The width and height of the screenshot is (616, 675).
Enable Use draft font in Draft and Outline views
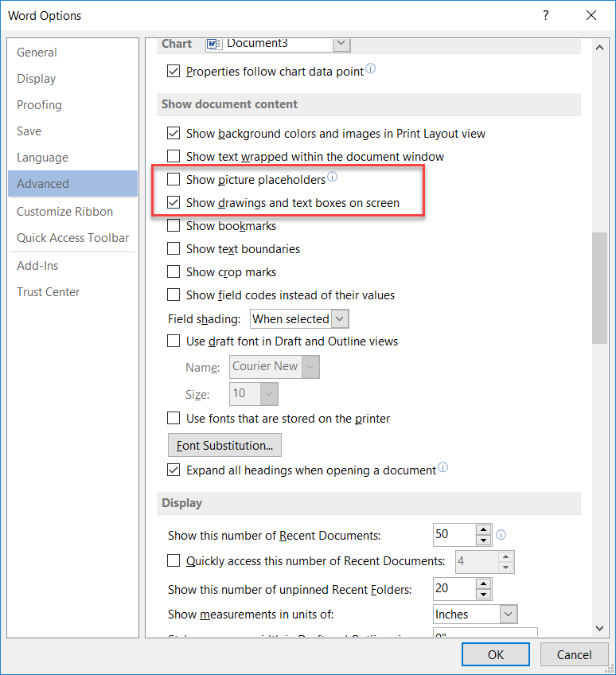pos(173,341)
